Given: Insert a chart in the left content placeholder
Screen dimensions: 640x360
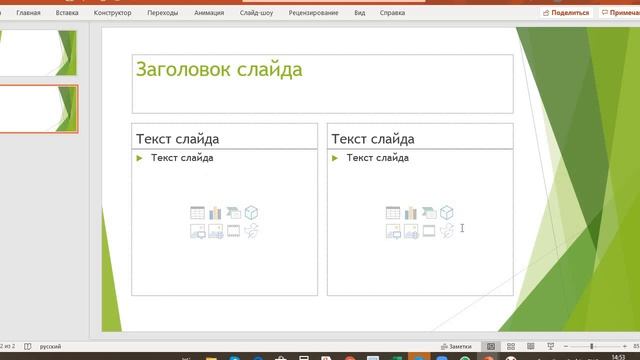Looking at the screenshot, I should coord(215,213).
